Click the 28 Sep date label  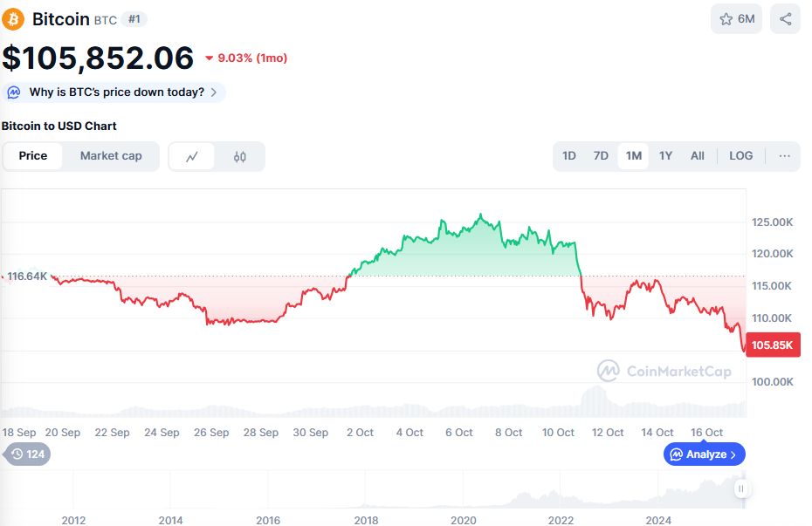click(x=261, y=433)
